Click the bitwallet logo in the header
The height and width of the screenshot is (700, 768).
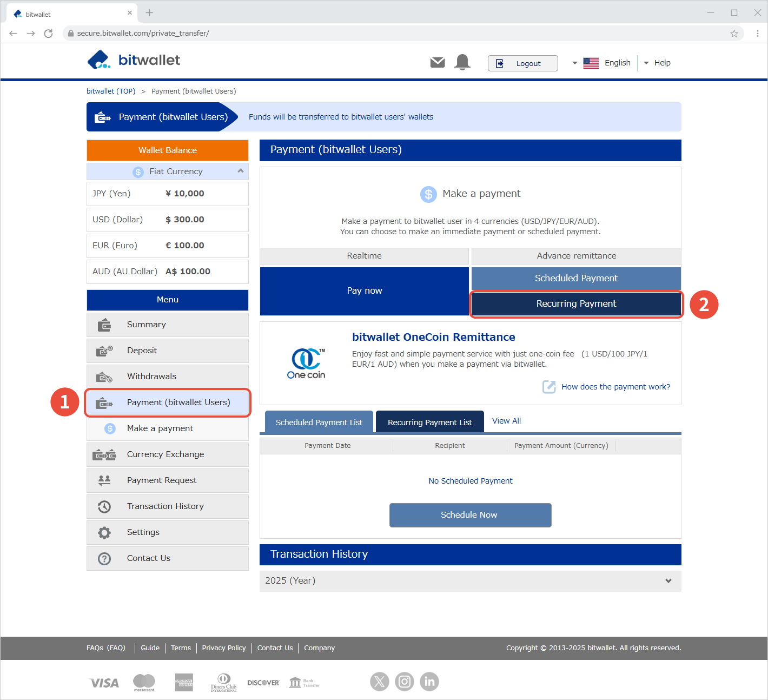coord(134,60)
